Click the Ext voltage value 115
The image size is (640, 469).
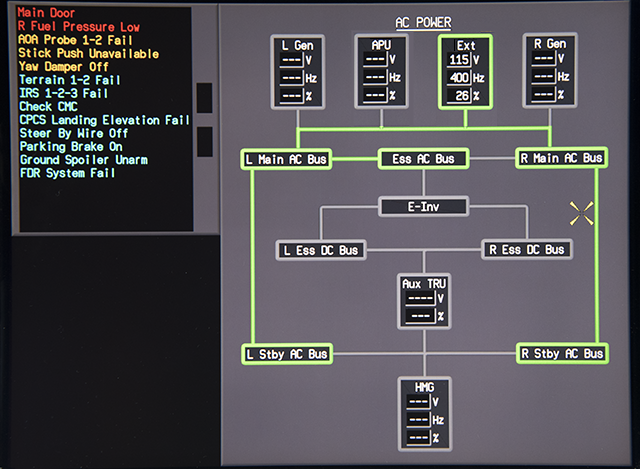point(458,60)
